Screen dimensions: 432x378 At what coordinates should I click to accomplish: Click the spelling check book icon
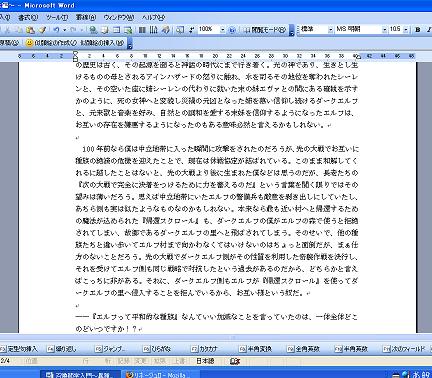235,361
